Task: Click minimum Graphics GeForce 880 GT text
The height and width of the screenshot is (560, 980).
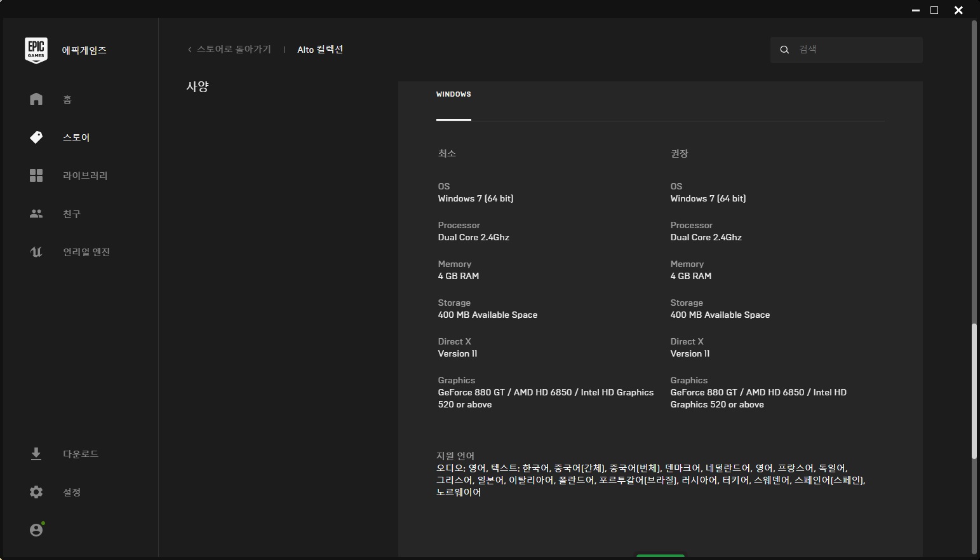Action: (546, 399)
